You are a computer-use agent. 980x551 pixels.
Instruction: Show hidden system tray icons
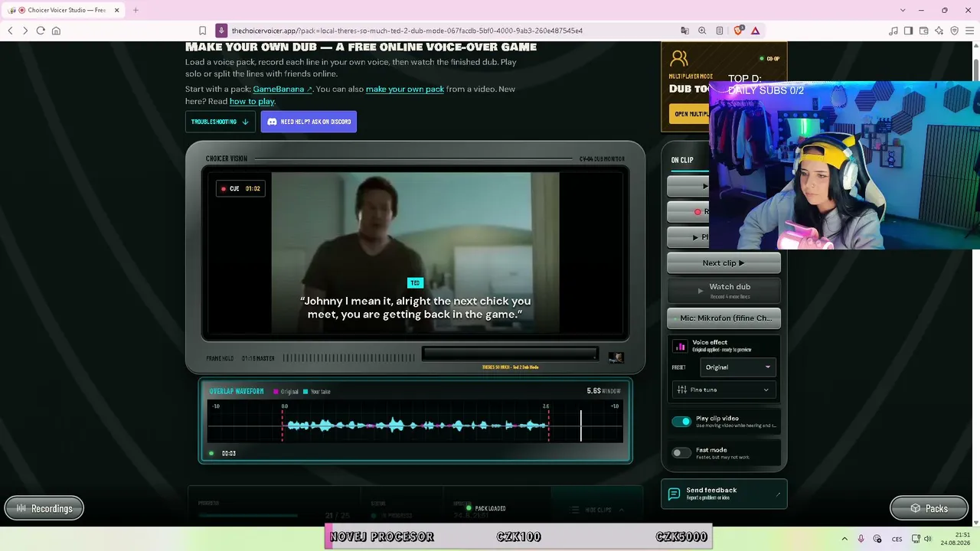click(844, 539)
